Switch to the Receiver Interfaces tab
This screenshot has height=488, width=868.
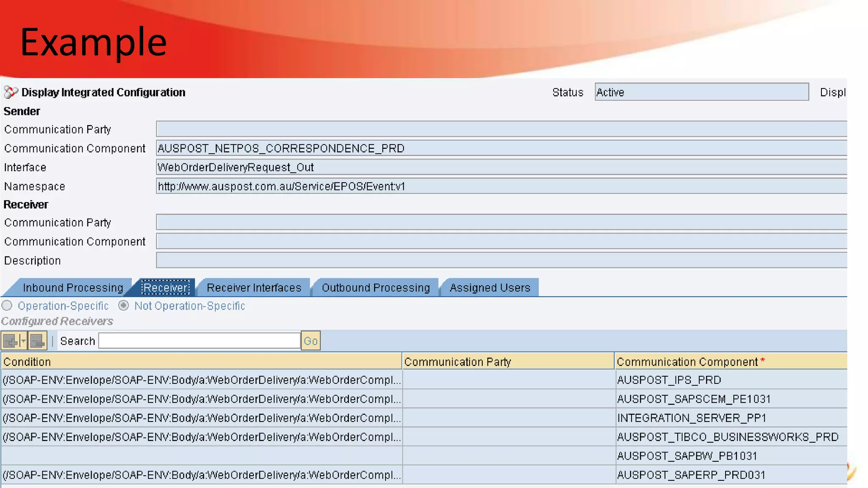[254, 288]
